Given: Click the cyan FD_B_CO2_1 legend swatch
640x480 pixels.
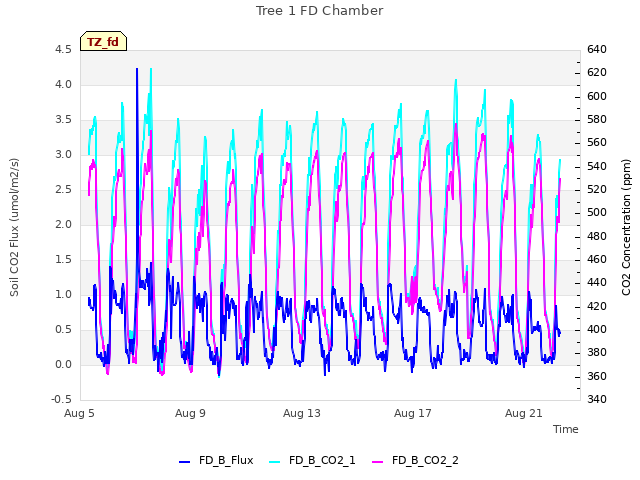Looking at the screenshot, I should pyautogui.click(x=275, y=462).
